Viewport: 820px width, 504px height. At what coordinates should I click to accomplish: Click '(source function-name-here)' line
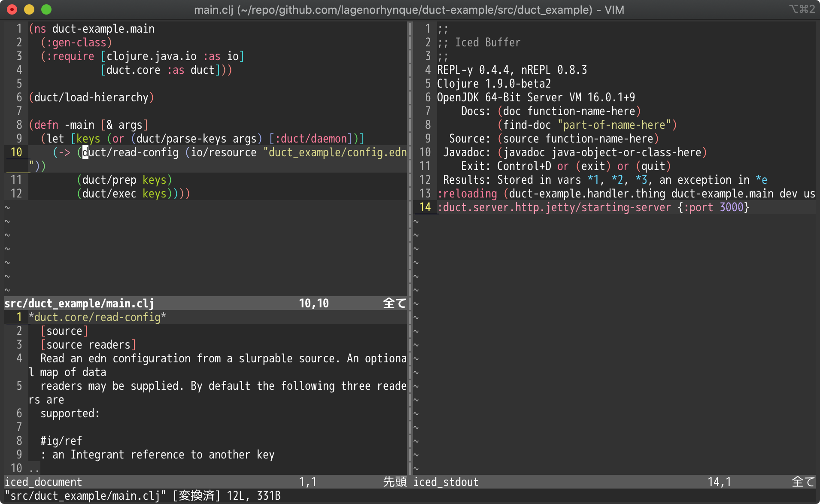578,139
